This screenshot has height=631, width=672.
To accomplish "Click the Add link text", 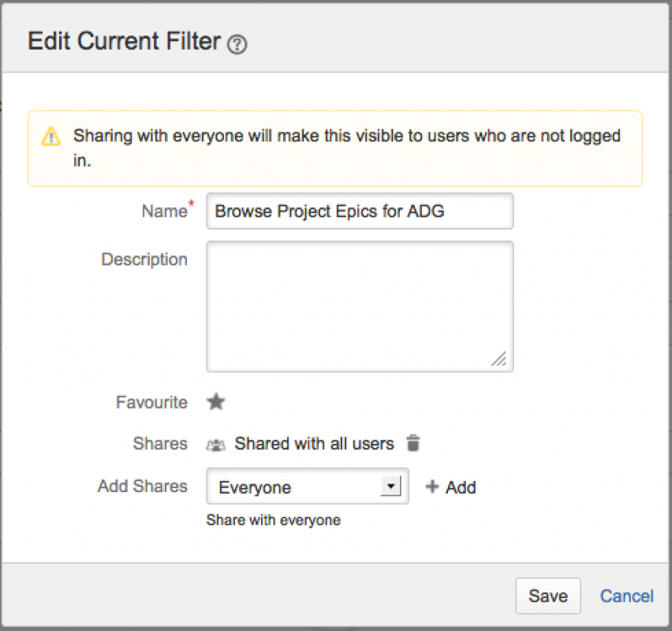I will 461,487.
